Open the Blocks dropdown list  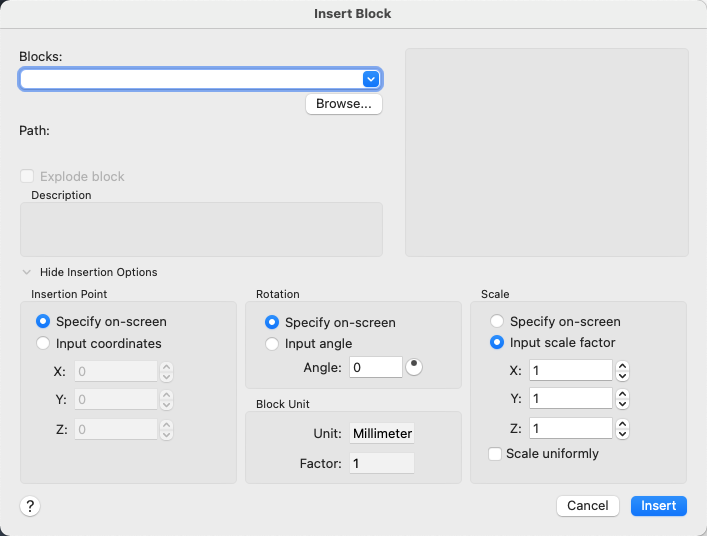tap(370, 79)
